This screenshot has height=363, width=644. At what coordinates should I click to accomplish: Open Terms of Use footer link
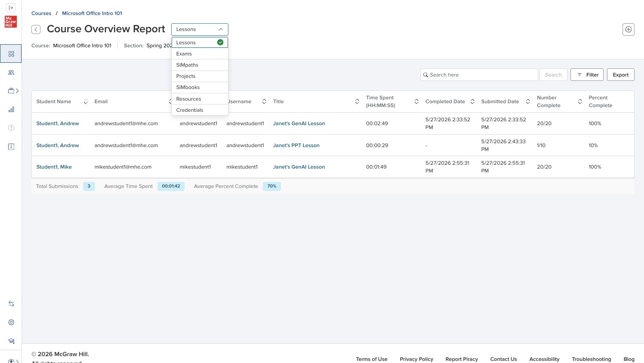[372, 359]
